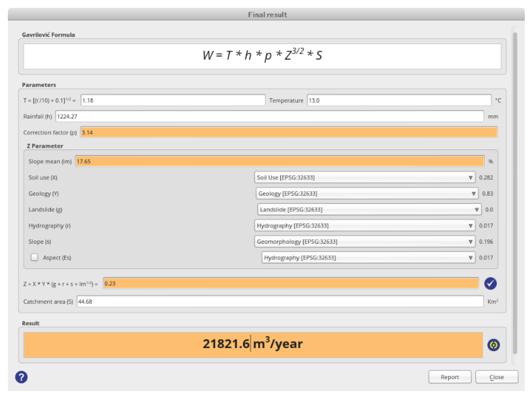Click the Catchment area (S) field
This screenshot has height=398, width=532.
[x=280, y=301]
